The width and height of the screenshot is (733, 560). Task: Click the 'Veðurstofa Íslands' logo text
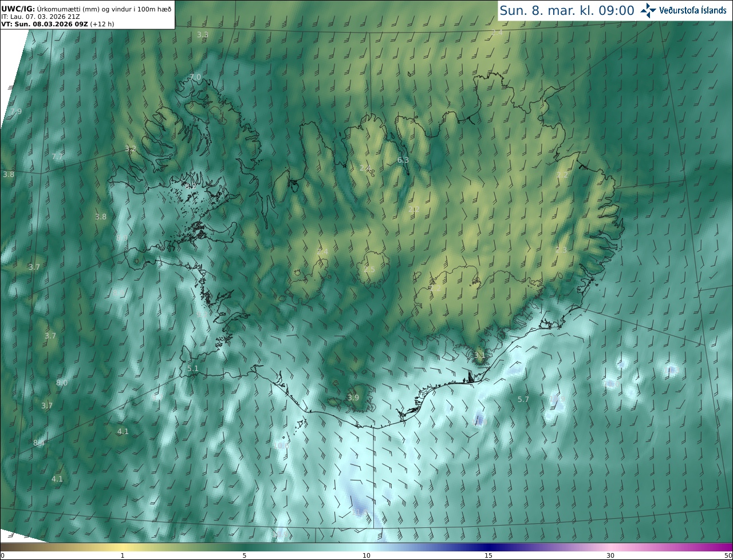pyautogui.click(x=693, y=10)
